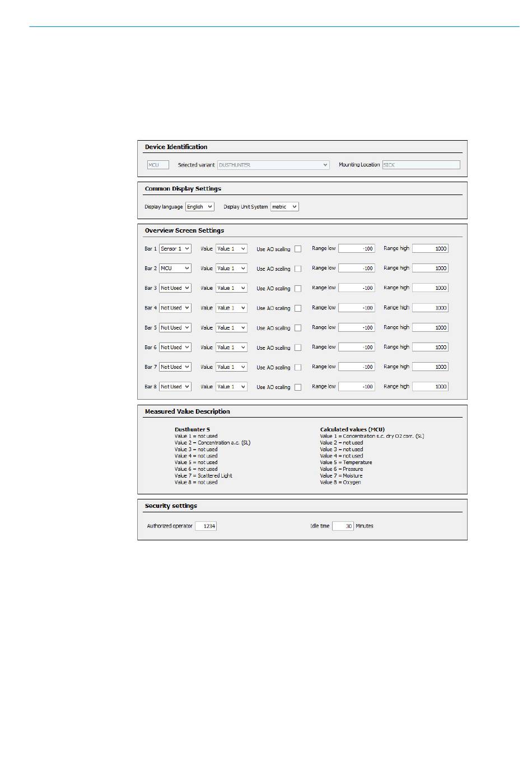The image size is (532, 778).
Task: Click the Bar 1 Range high field
Action: (x=430, y=249)
